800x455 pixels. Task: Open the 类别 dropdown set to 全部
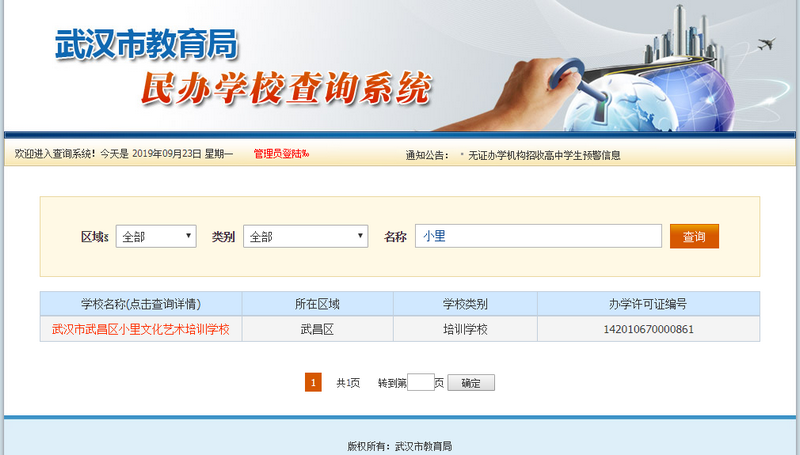click(x=306, y=237)
